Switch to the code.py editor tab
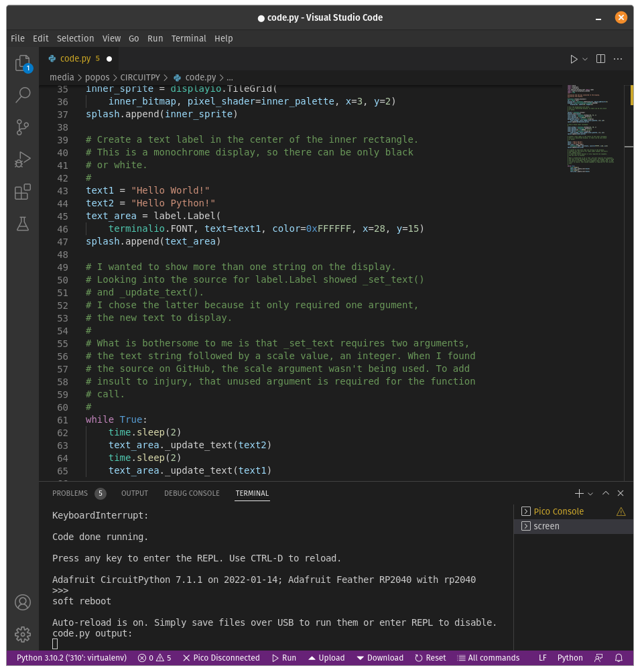640x672 pixels. click(x=79, y=59)
